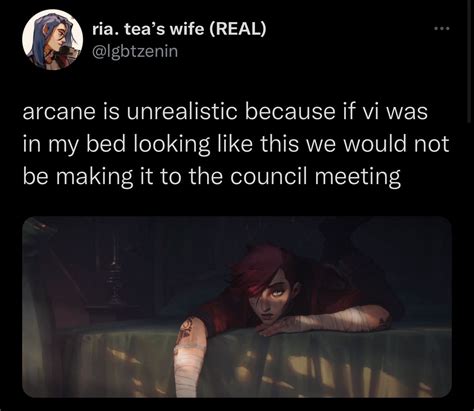Screen dimensions: 474x411
Task: Open the tweet author's profile avatar
Action: tap(53, 40)
